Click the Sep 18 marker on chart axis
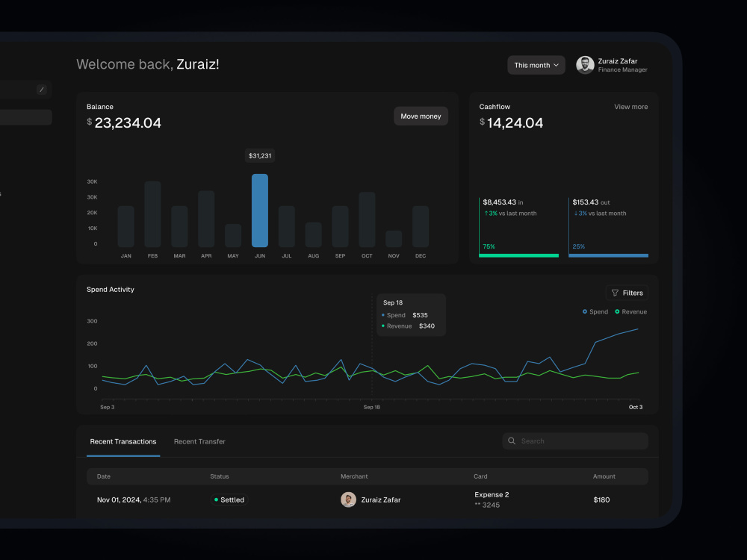This screenshot has height=560, width=747. tap(371, 407)
